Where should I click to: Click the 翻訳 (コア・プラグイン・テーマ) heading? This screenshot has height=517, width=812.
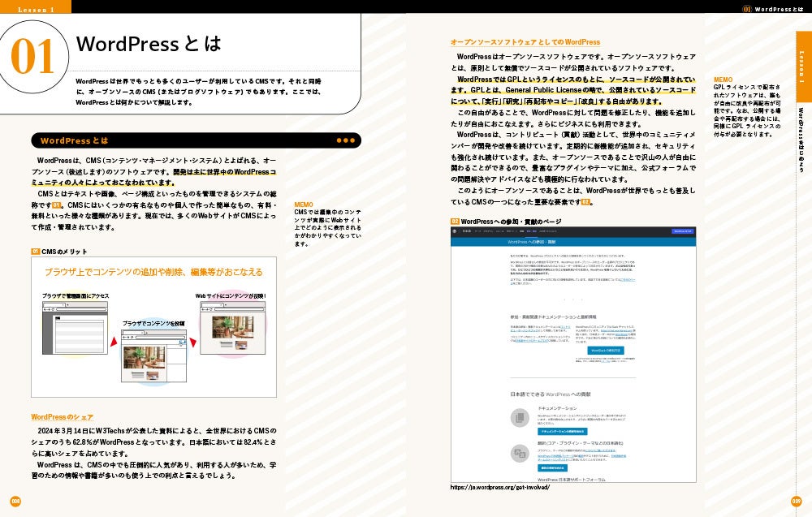click(x=580, y=443)
